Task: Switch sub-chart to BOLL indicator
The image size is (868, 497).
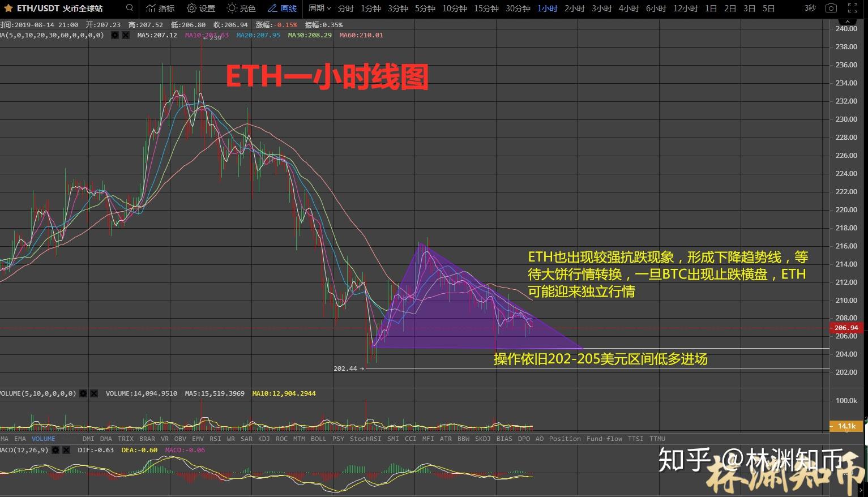Action: [x=319, y=439]
